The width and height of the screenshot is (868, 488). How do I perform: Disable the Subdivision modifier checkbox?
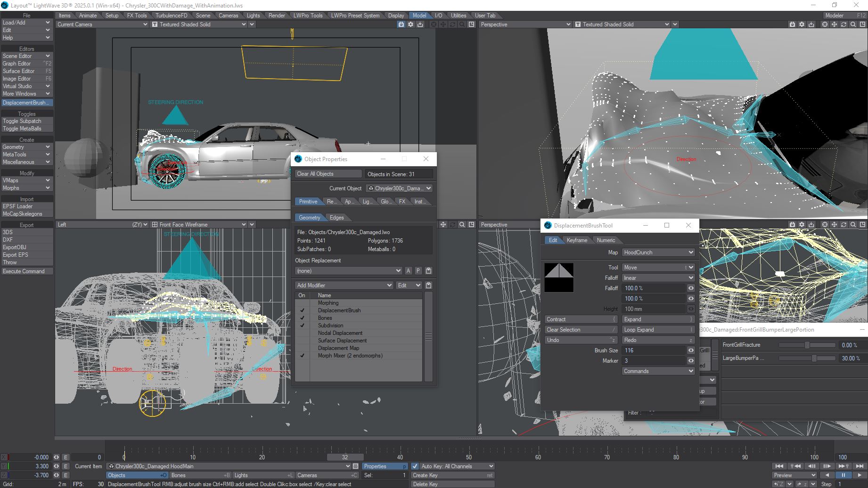pos(302,325)
